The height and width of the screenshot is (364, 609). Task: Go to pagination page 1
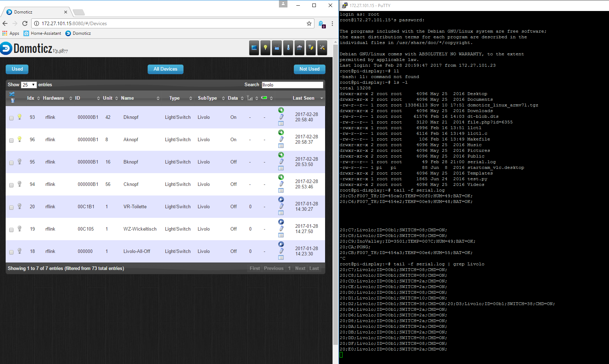[289, 269]
